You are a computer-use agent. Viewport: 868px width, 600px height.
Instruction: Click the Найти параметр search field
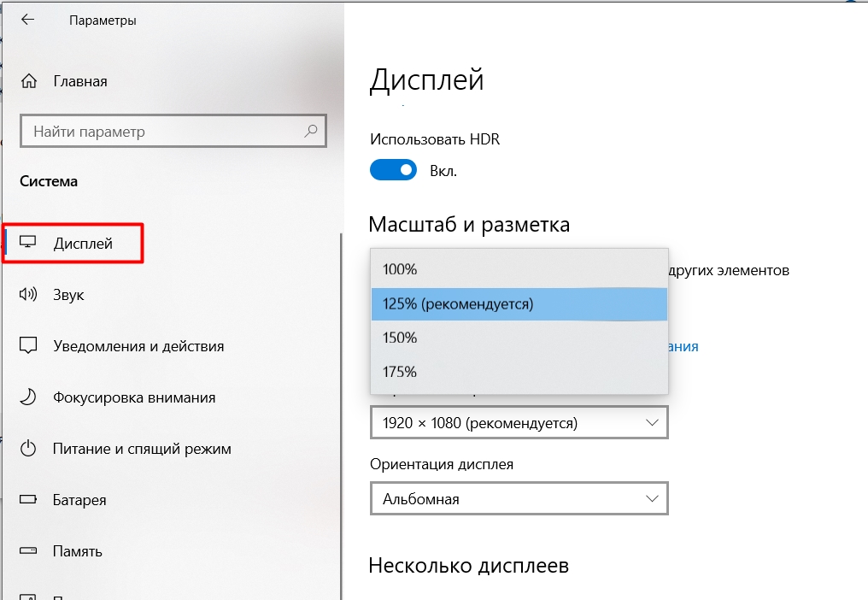coord(162,132)
